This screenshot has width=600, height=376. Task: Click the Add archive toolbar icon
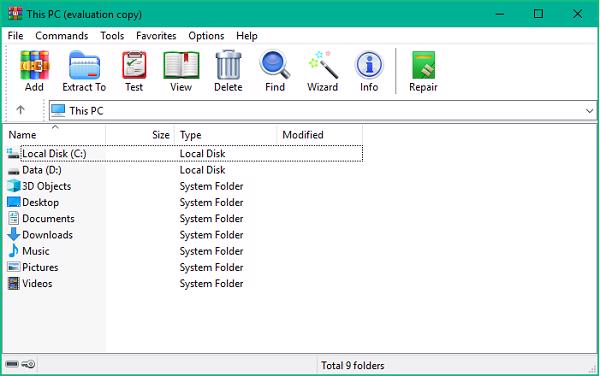tap(34, 65)
